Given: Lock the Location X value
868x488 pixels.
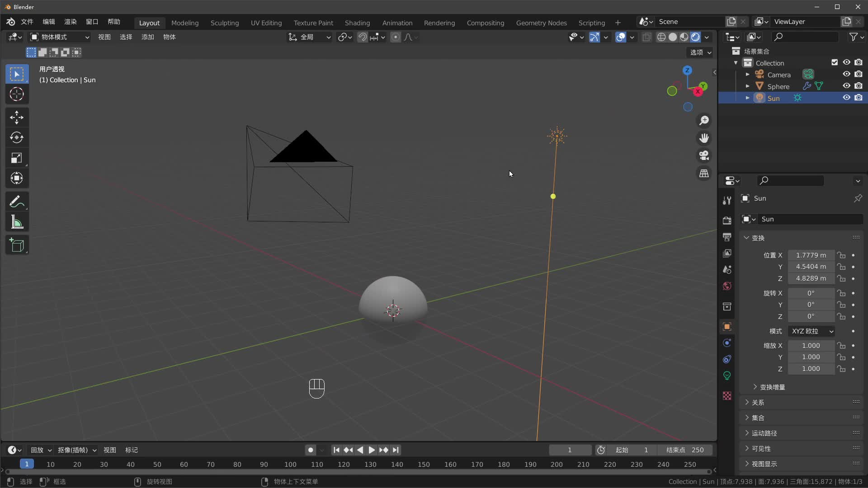Looking at the screenshot, I should point(841,255).
